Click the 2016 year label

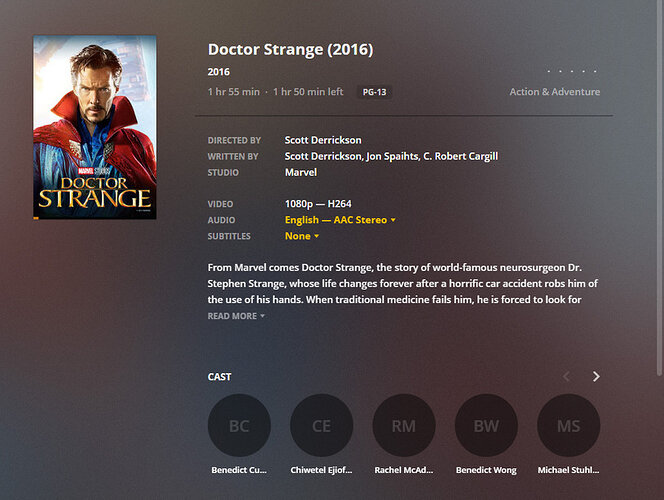pos(219,72)
